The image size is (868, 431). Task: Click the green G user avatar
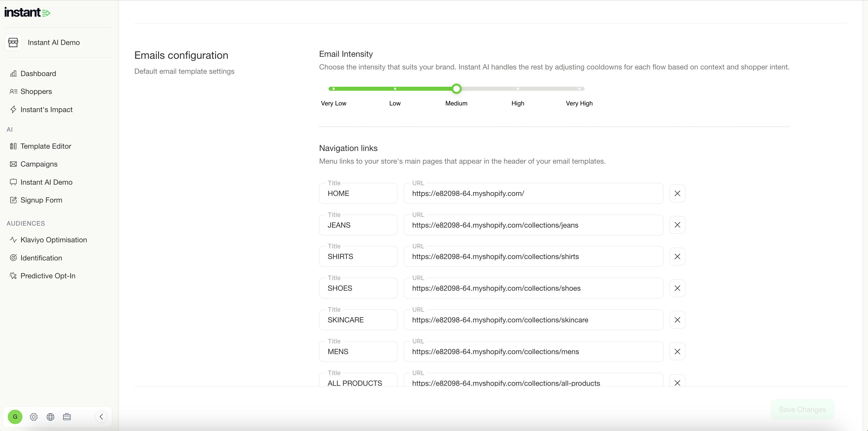tap(15, 417)
